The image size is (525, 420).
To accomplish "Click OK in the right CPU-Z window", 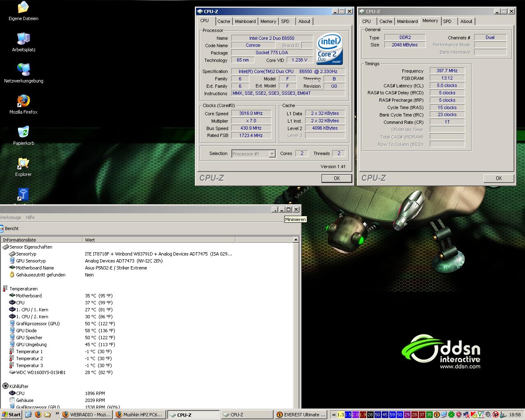I will 499,178.
